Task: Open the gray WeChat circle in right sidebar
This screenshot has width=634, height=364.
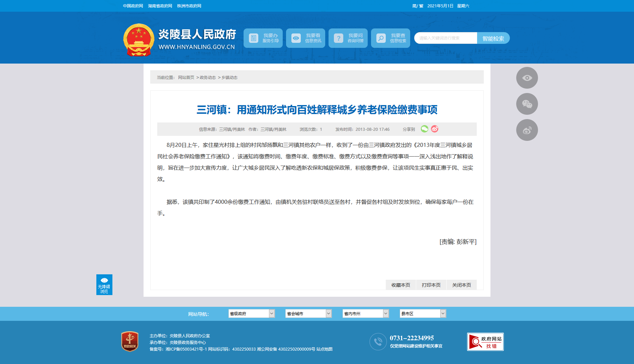Action: 527,104
